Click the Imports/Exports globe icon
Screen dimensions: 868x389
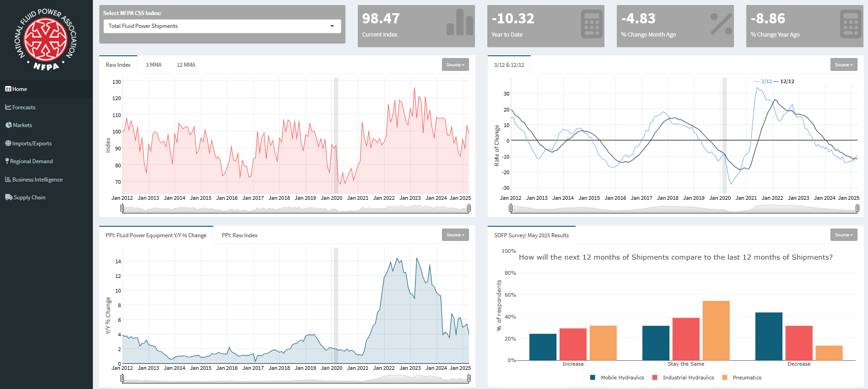pos(8,144)
